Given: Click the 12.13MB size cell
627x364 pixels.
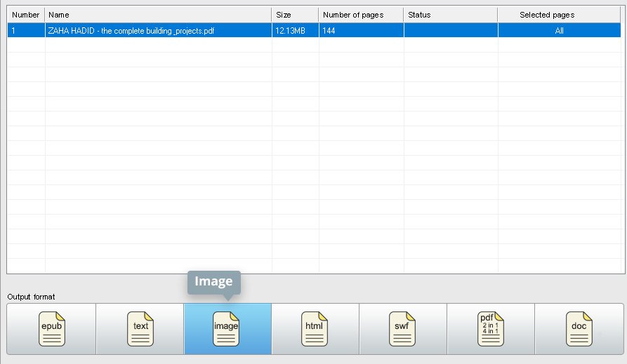Looking at the screenshot, I should coord(295,30).
